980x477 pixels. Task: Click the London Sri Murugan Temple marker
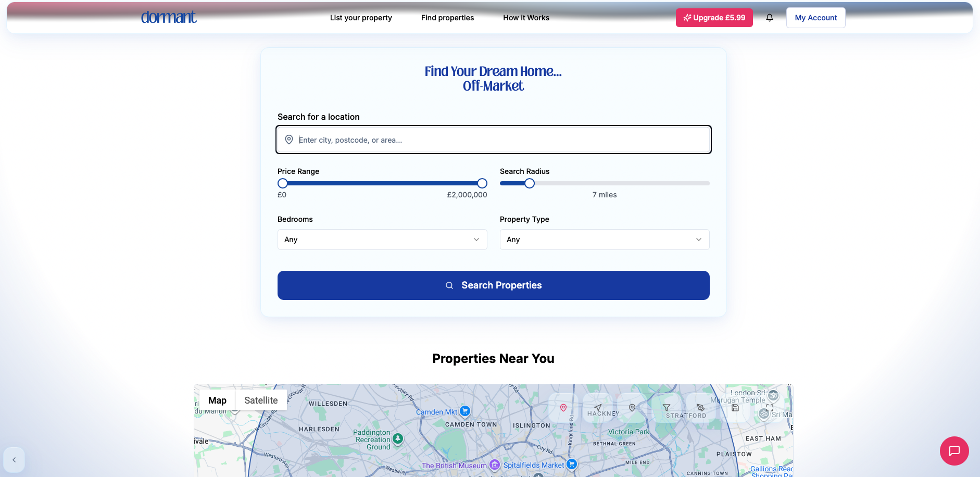coord(773,395)
